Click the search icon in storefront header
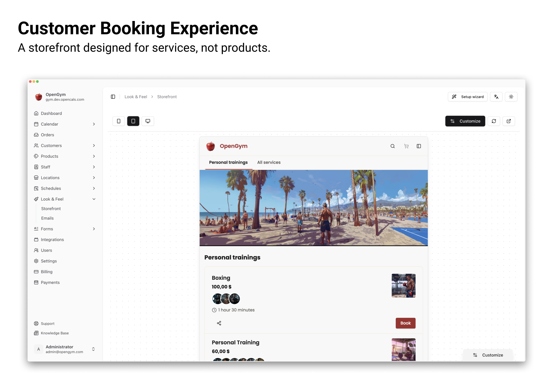The height and width of the screenshot is (392, 553). 393,146
